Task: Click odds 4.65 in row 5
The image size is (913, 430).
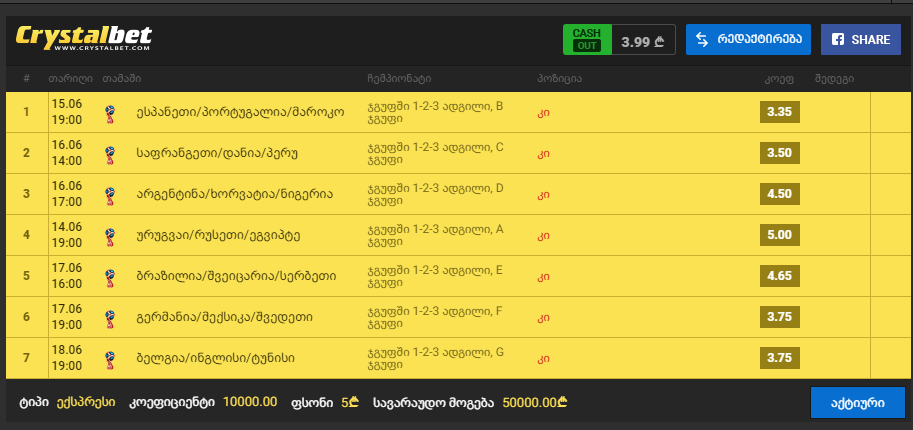Action: point(780,276)
